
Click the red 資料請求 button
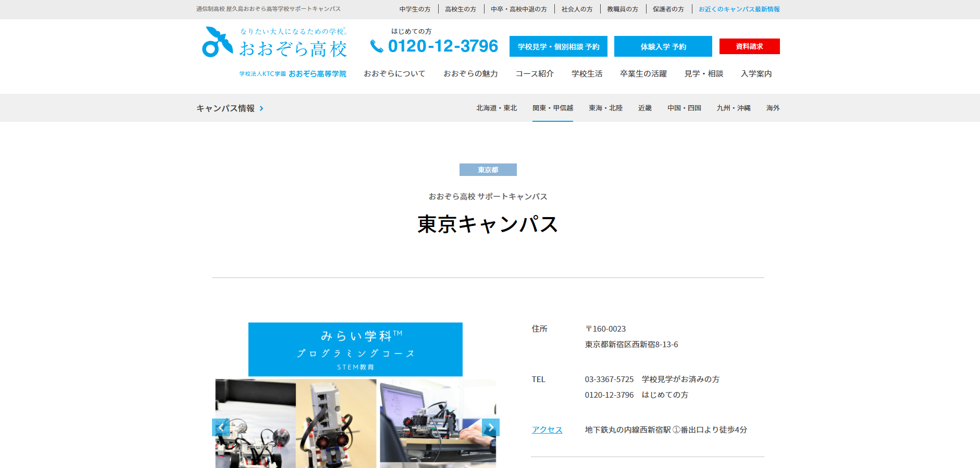point(749,46)
